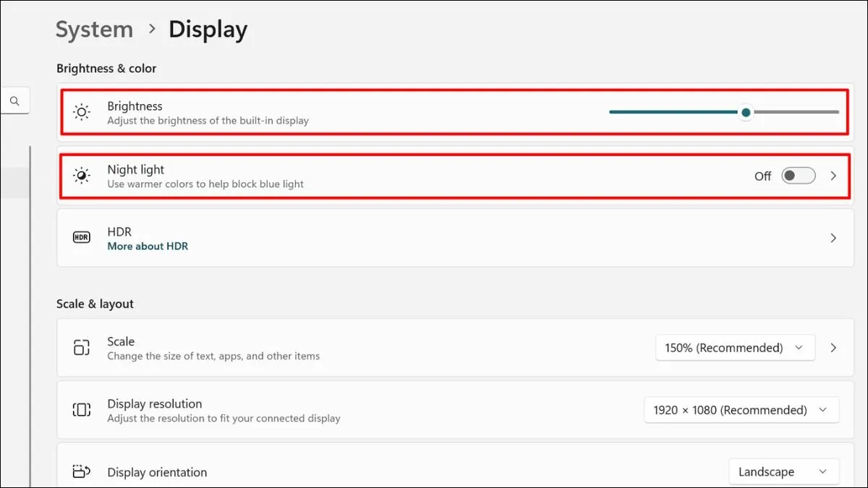Click the Scale setting icon
Viewport: 868px width, 488px height.
point(81,347)
